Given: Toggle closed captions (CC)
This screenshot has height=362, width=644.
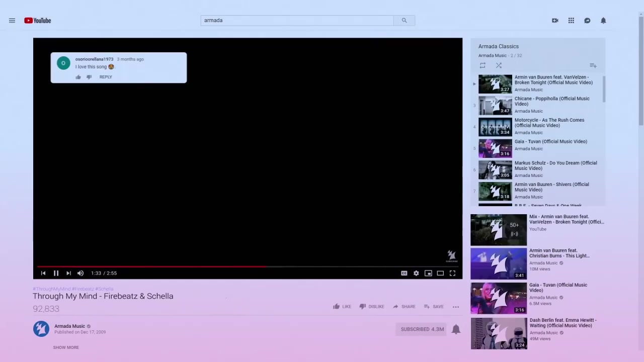Looking at the screenshot, I should pos(404,273).
